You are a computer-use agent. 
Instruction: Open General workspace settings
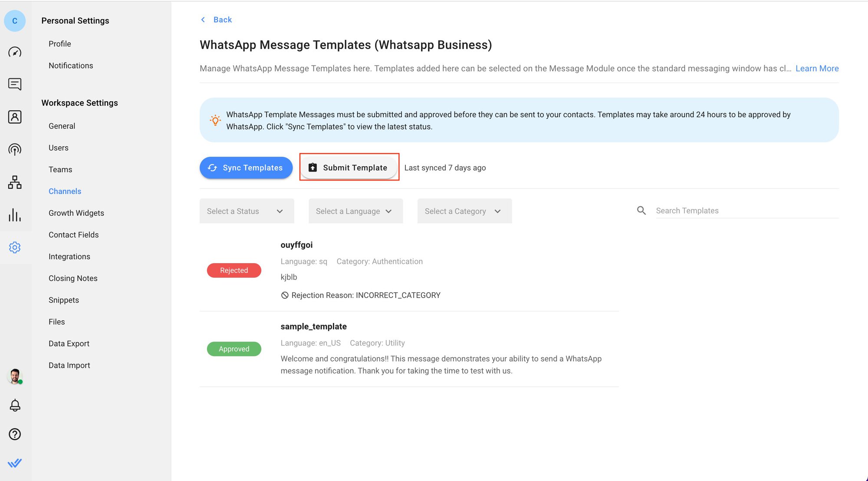pyautogui.click(x=62, y=126)
